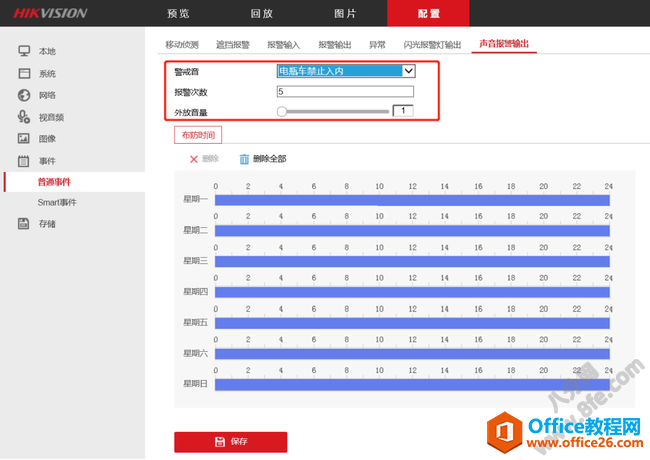The width and height of the screenshot is (650, 460).
Task: Open 图像 image settings
Action: 47,139
